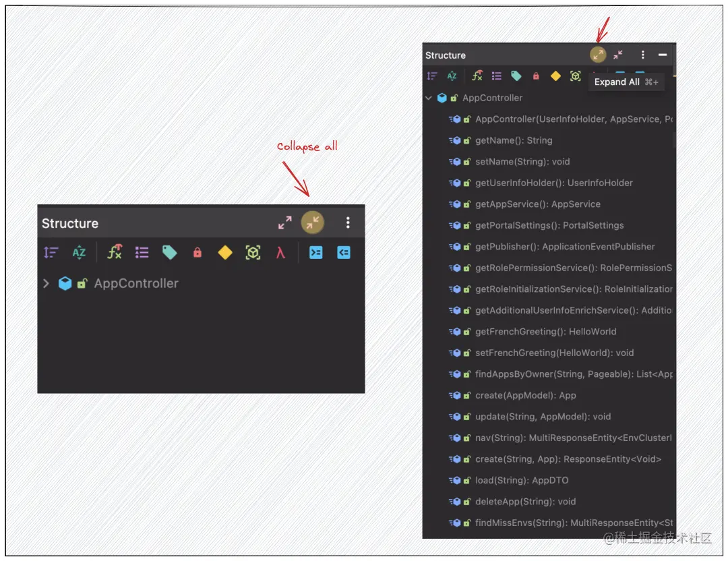Toggle the fx fields icon in collapsed Structure panel
Viewport: 728px width, 561px height.
coord(115,252)
